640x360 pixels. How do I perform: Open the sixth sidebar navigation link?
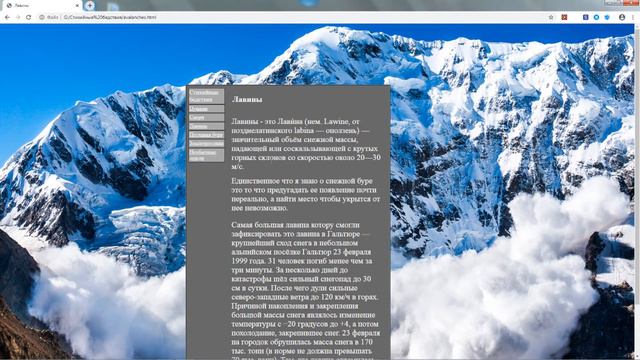tap(206, 144)
